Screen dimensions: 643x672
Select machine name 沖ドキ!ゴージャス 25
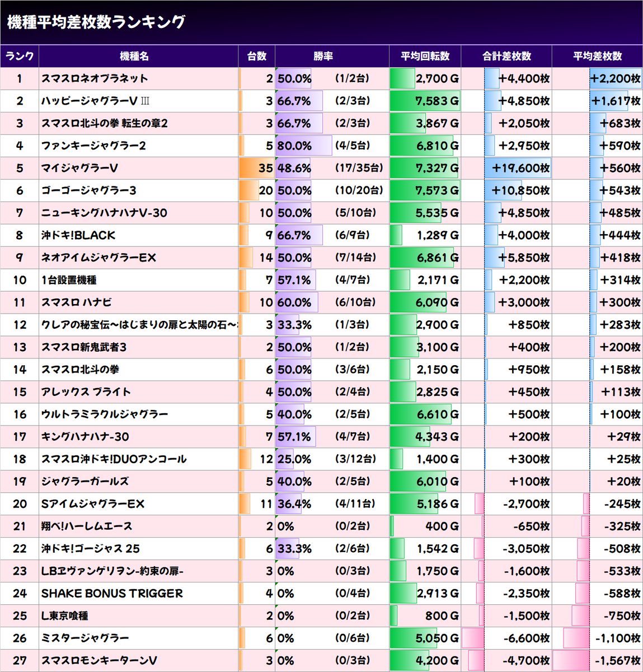(91, 549)
